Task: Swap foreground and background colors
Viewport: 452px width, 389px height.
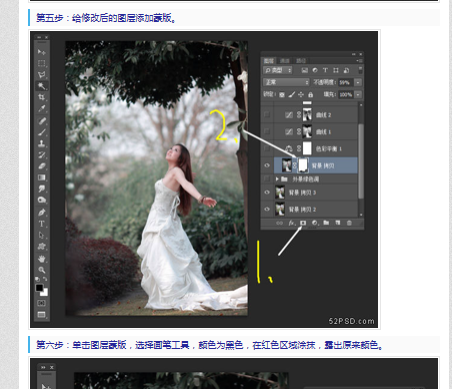Action: [x=45, y=279]
